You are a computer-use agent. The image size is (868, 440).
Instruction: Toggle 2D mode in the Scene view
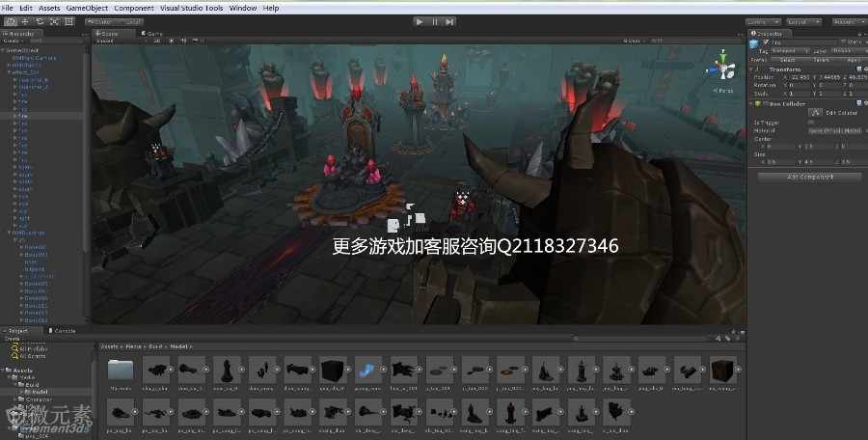[x=158, y=41]
